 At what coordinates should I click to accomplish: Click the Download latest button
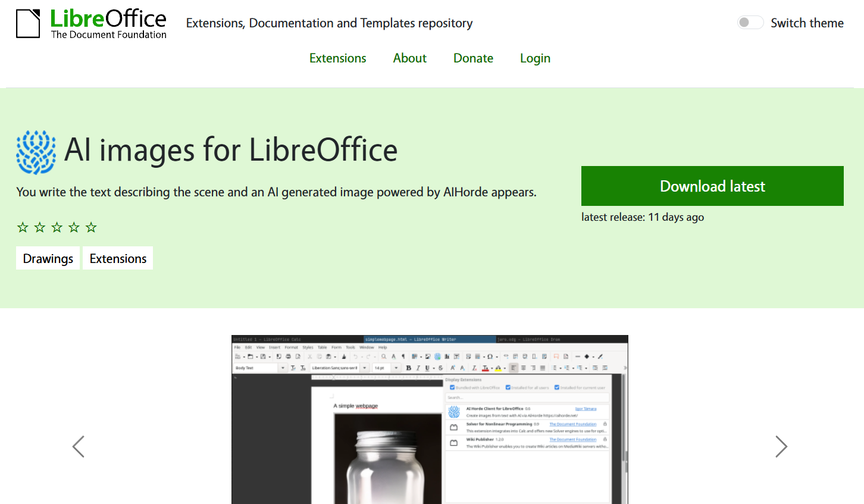click(712, 186)
